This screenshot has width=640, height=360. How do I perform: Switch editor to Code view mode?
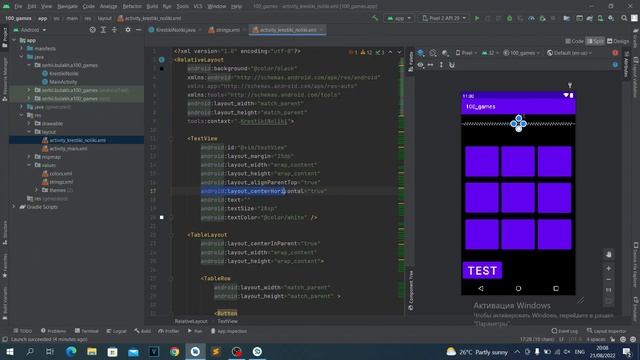pyautogui.click(x=575, y=41)
